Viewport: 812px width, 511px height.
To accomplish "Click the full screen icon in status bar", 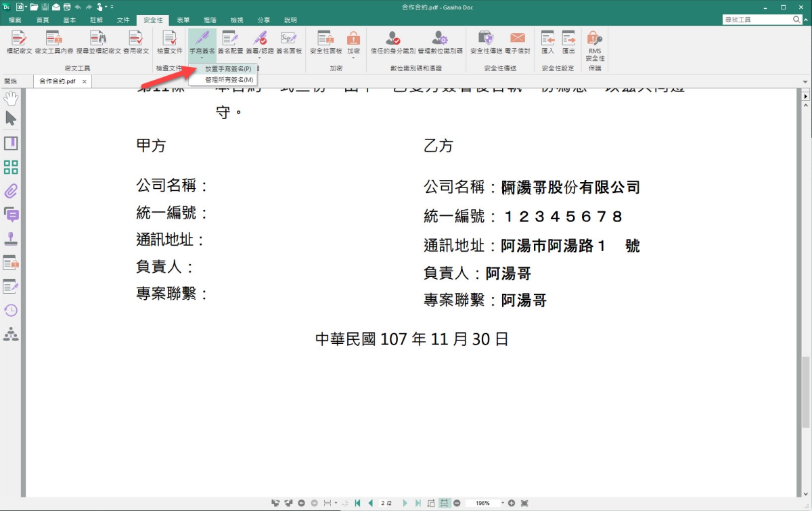I will tap(524, 504).
